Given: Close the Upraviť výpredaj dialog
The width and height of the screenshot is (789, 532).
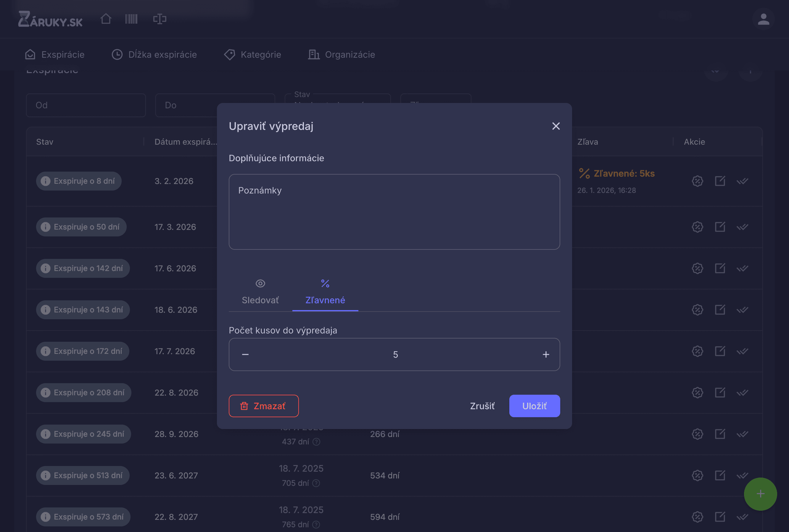Looking at the screenshot, I should click(556, 126).
